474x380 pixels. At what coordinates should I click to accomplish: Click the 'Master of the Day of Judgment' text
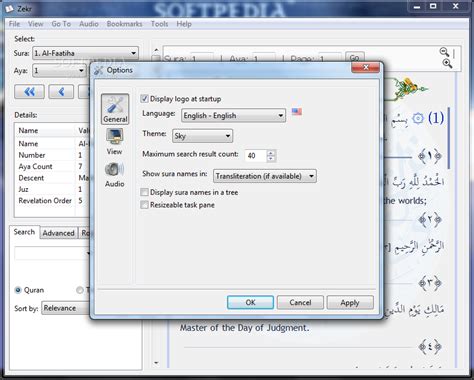click(245, 328)
